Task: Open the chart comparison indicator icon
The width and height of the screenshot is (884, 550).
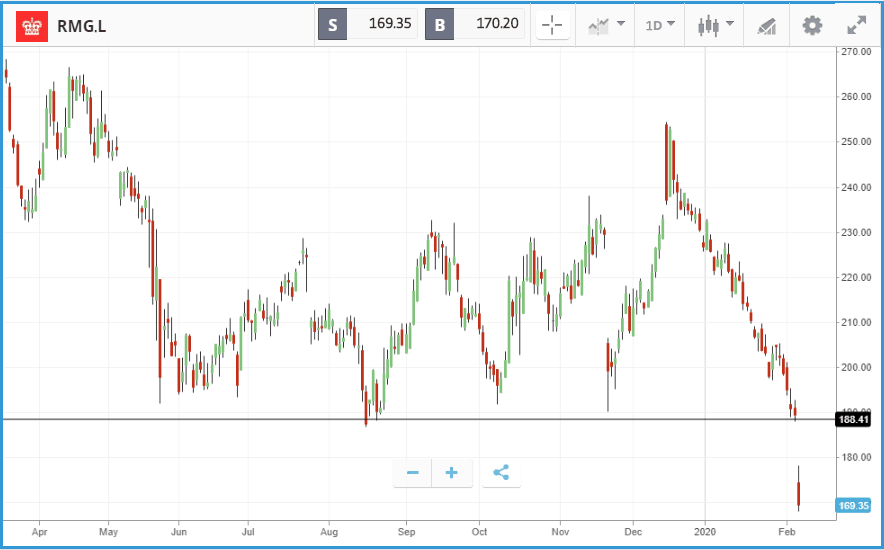Action: point(599,25)
